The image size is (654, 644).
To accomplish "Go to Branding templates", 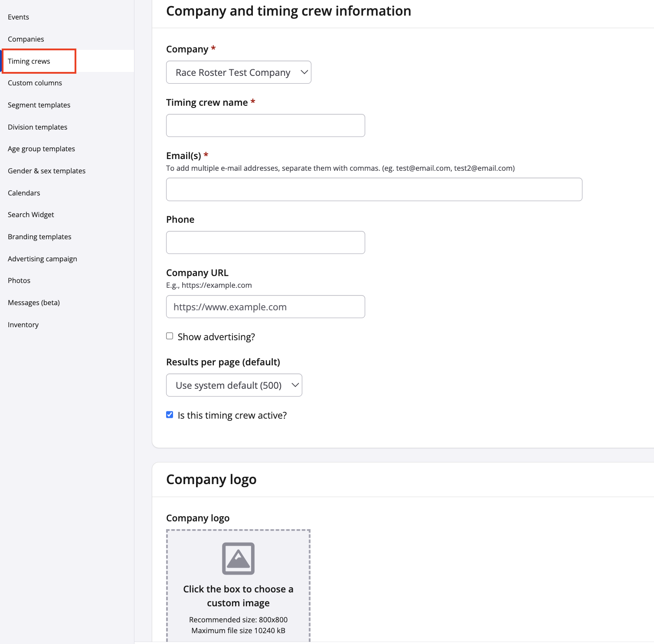I will click(x=39, y=237).
